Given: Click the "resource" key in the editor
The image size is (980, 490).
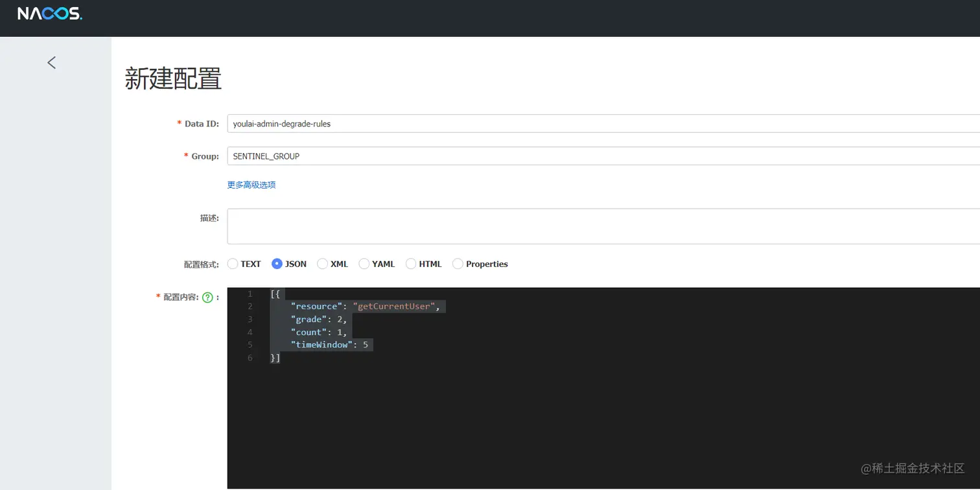Looking at the screenshot, I should (x=317, y=307).
